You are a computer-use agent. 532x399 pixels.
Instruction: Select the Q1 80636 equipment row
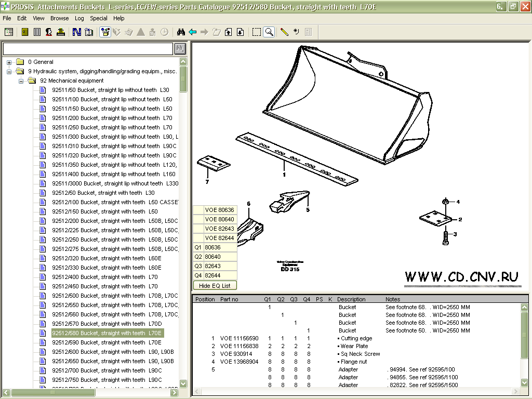click(215, 247)
